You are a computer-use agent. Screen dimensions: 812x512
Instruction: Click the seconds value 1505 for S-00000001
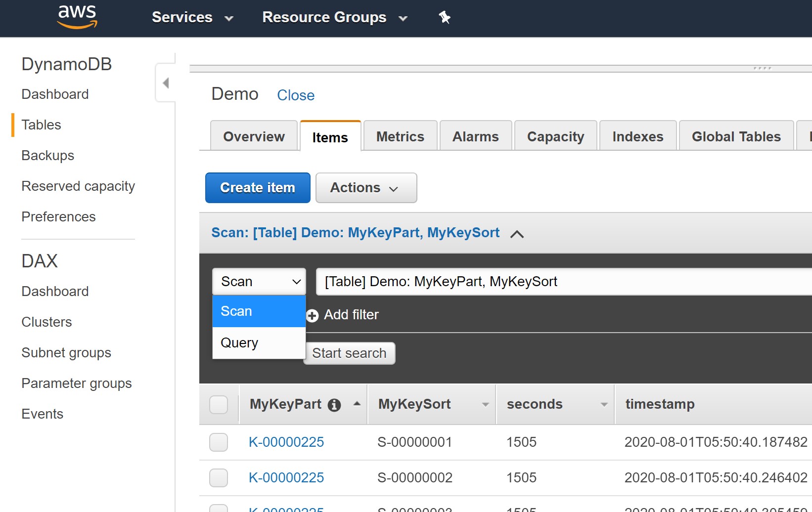click(521, 442)
